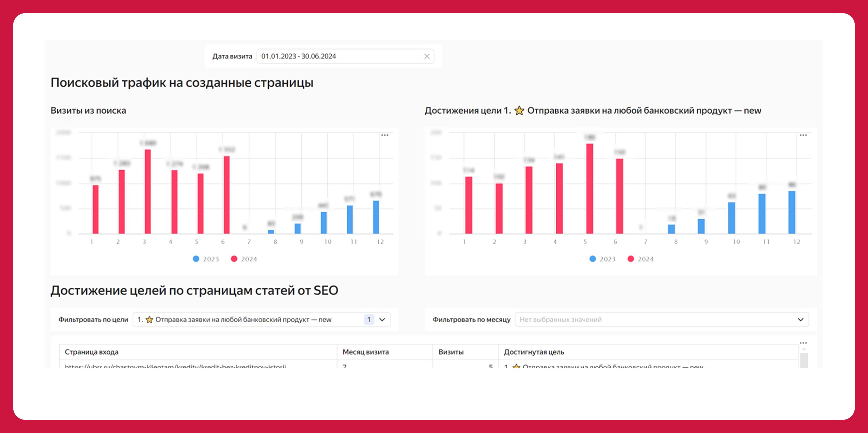Image resolution: width=868 pixels, height=433 pixels.
Task: Open the filter by month dropdown
Action: coord(661,319)
